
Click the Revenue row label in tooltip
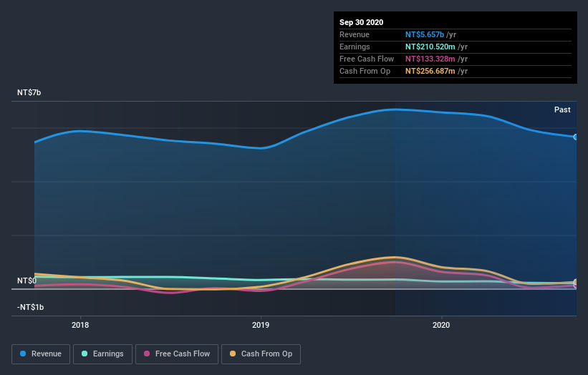pos(355,35)
